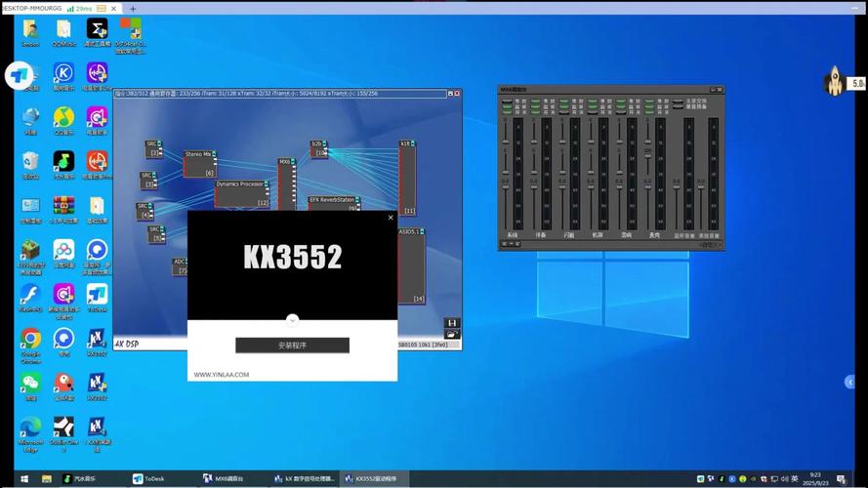Image resolution: width=868 pixels, height=488 pixels.
Task: Switch to MX6调音台 taskbar item
Action: tap(223, 479)
